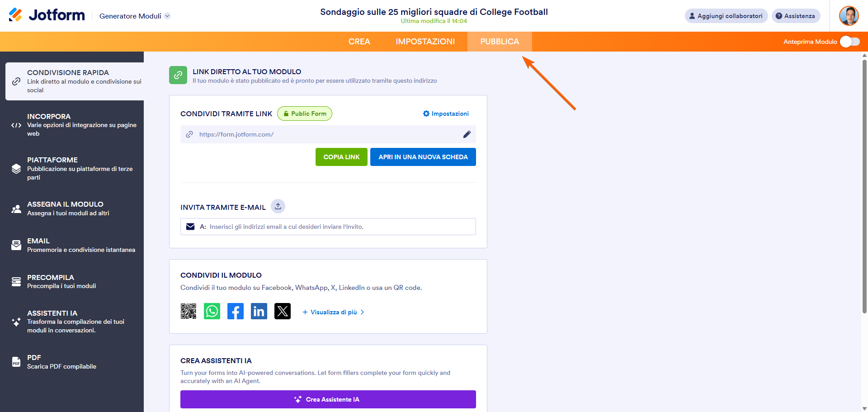Select Condivisione Rapida in sidebar
This screenshot has height=412, width=868.
[x=75, y=81]
